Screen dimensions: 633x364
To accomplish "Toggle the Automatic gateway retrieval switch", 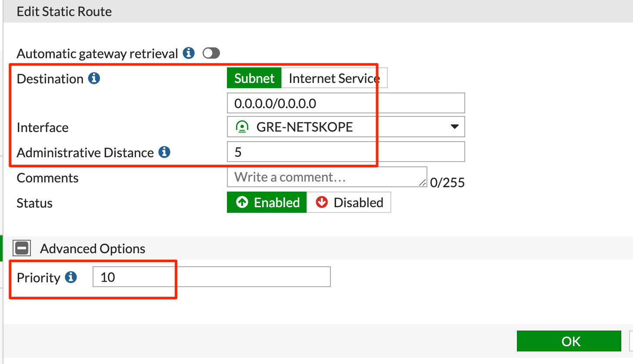I will click(211, 53).
